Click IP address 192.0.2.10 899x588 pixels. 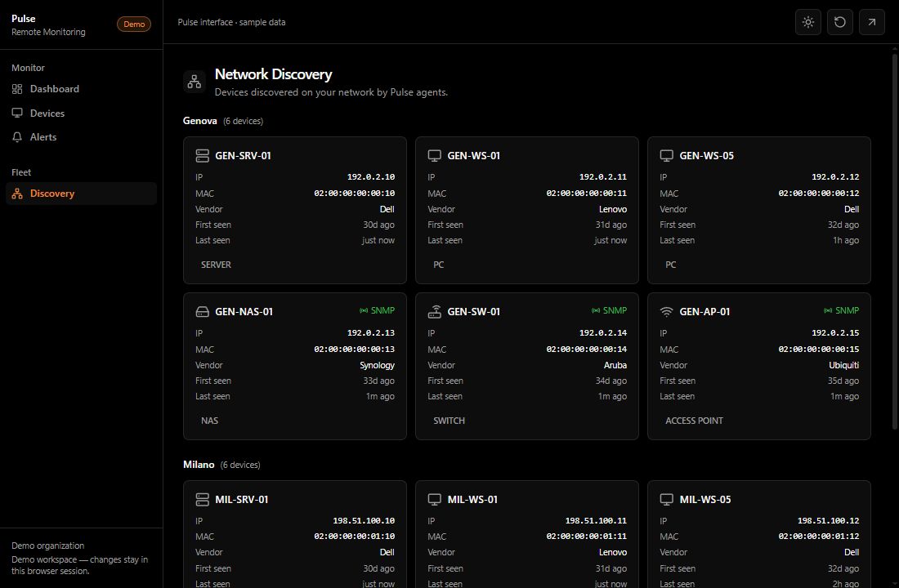pos(371,177)
